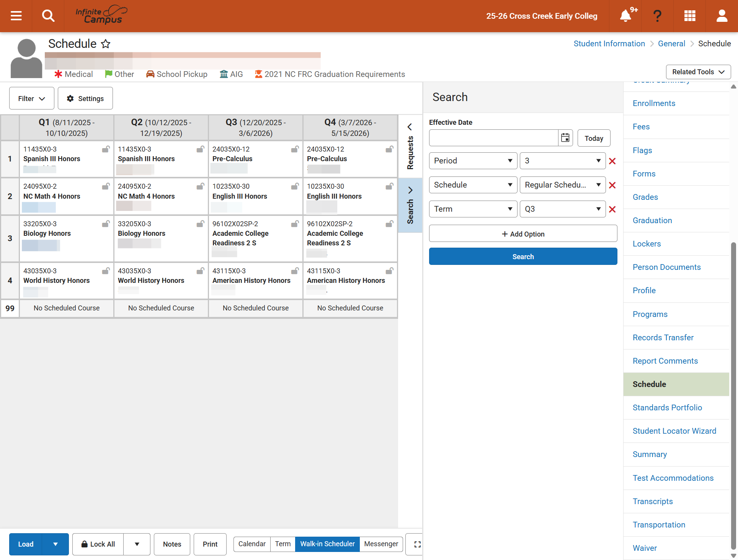Click the Add Option button
Image resolution: width=738 pixels, height=560 pixels.
click(523, 233)
